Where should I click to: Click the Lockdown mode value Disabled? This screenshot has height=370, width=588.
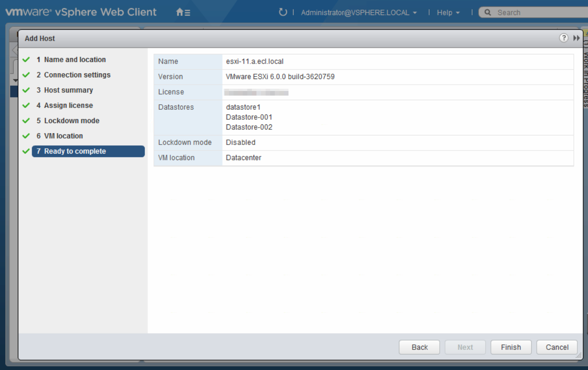[x=240, y=142]
